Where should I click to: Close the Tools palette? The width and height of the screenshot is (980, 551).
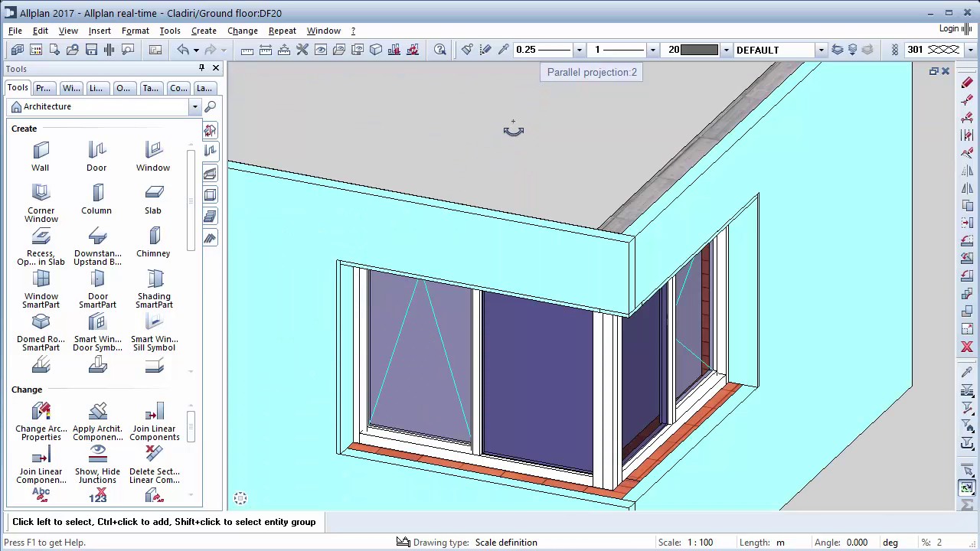pos(216,68)
